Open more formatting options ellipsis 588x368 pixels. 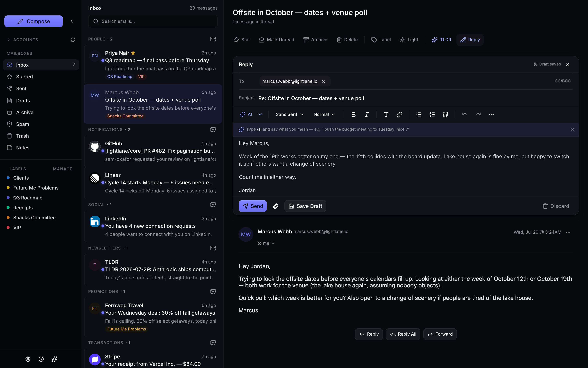(x=491, y=114)
